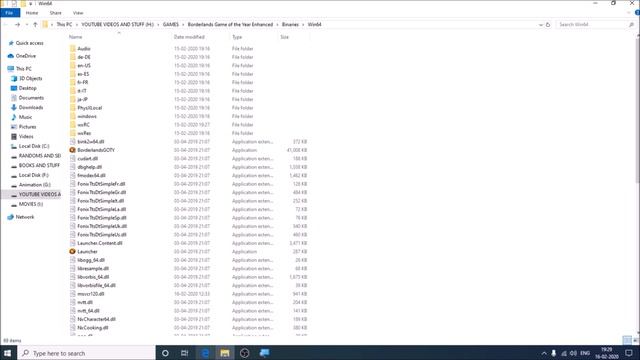Open the File ribbon tab
Image resolution: width=640 pixels, height=360 pixels.
click(9, 13)
